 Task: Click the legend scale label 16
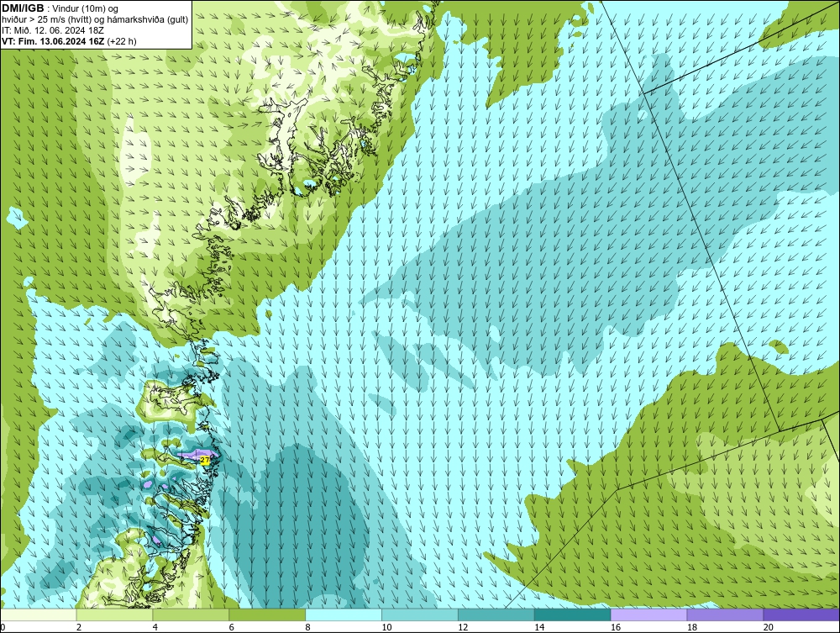tap(616, 627)
